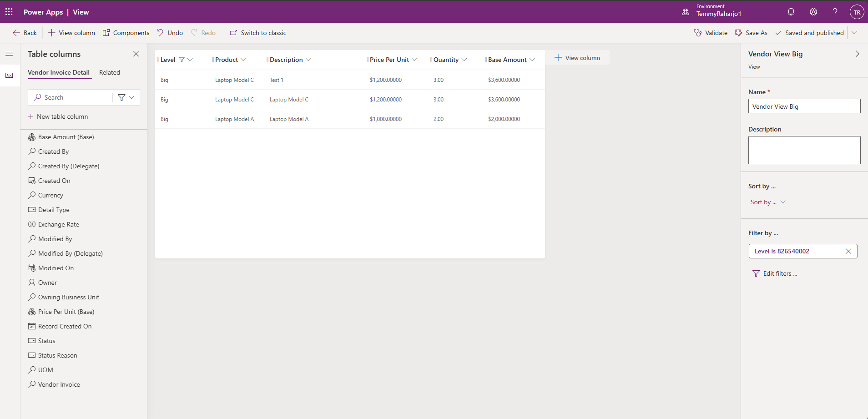
Task: Edit the view Name field
Action: click(804, 106)
